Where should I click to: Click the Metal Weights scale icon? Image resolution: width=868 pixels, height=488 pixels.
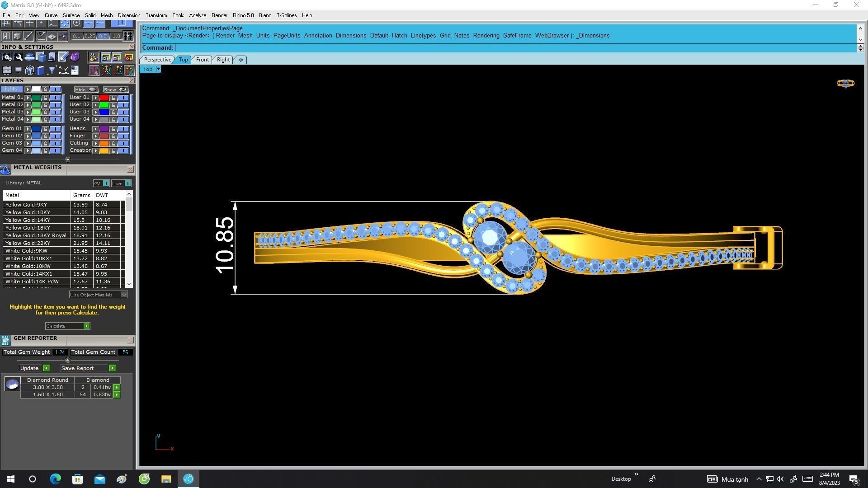tap(5, 170)
